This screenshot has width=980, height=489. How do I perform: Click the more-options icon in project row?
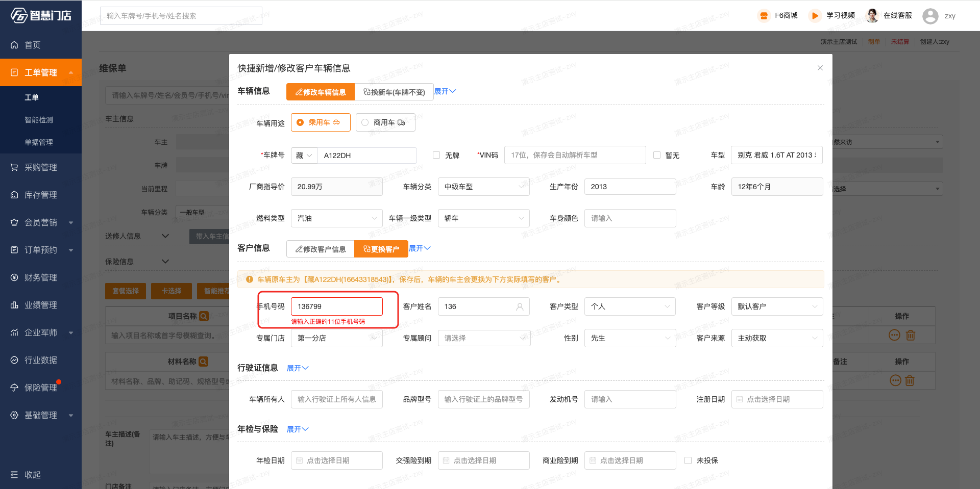pyautogui.click(x=894, y=335)
